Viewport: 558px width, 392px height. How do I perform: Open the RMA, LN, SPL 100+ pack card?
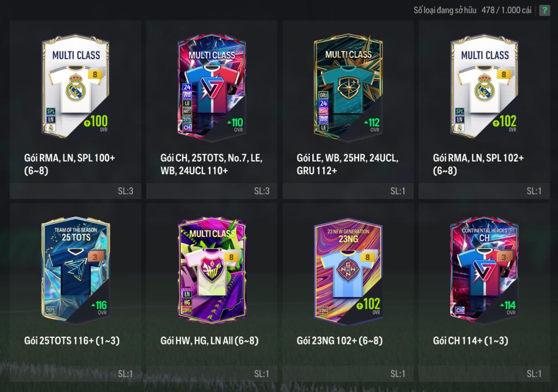coord(76,109)
